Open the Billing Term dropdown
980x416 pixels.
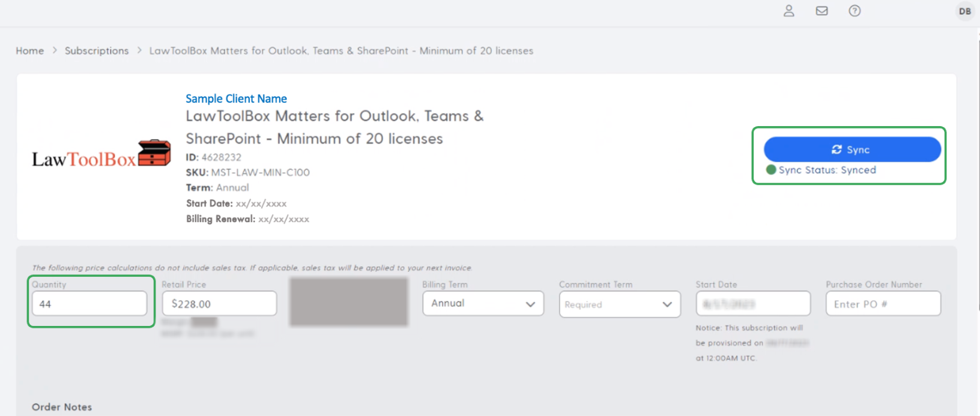pyautogui.click(x=483, y=303)
